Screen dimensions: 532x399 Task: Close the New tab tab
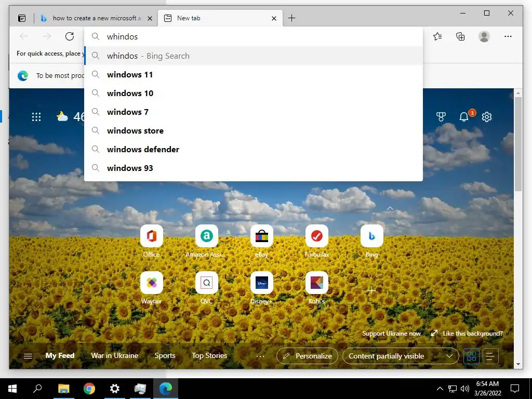[x=274, y=19]
